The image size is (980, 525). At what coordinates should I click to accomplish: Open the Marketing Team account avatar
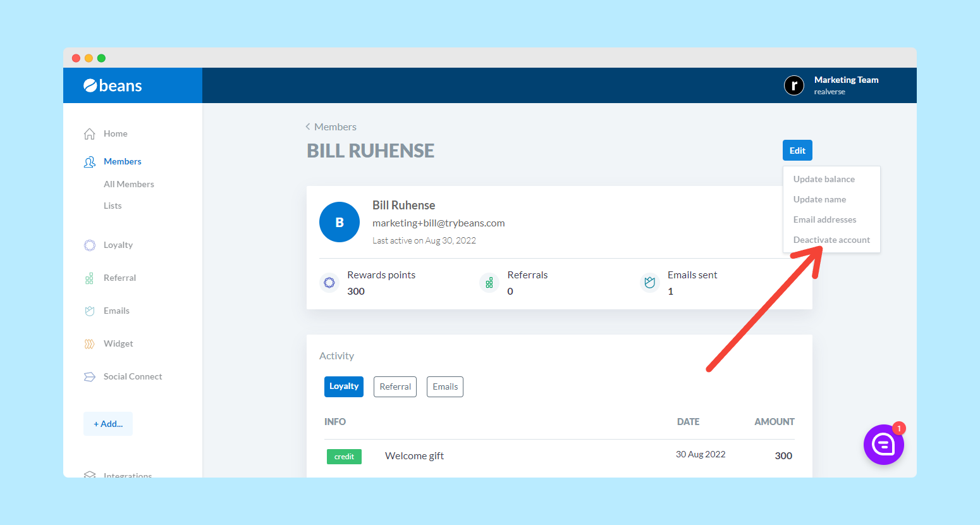pos(794,85)
